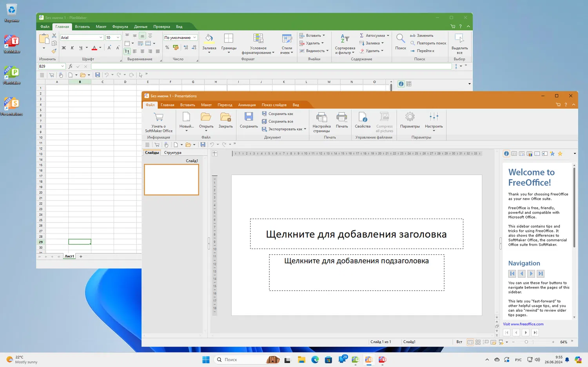Click the Закрыть icon in Presentations
Viewport: 588px width, 367px height.
click(225, 117)
